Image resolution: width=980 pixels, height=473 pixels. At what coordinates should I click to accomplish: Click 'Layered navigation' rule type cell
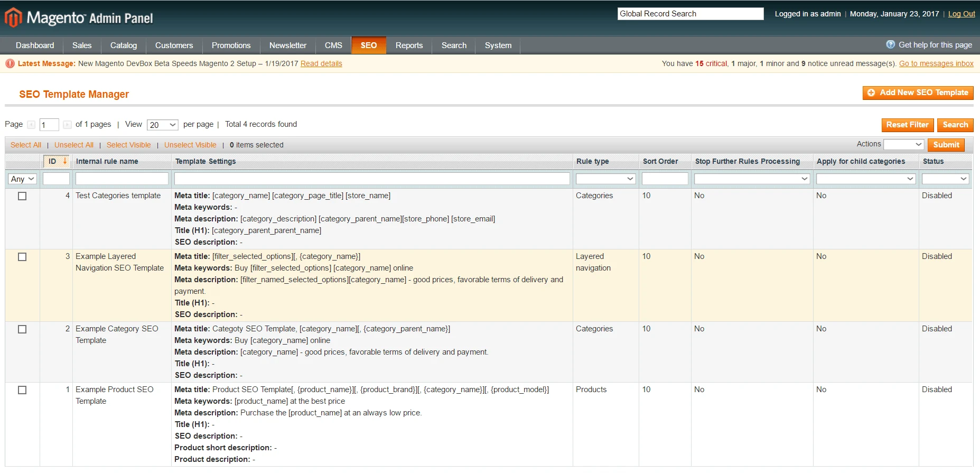[593, 262]
